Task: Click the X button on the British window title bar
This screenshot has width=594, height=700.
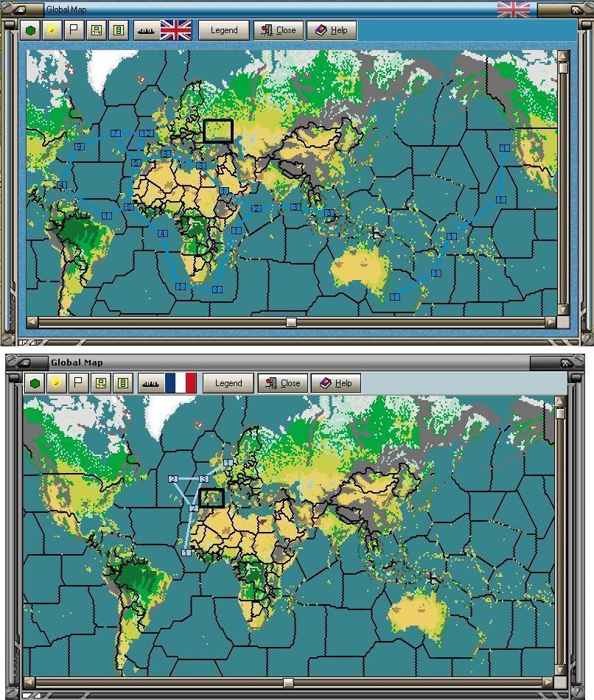Action: [576, 10]
